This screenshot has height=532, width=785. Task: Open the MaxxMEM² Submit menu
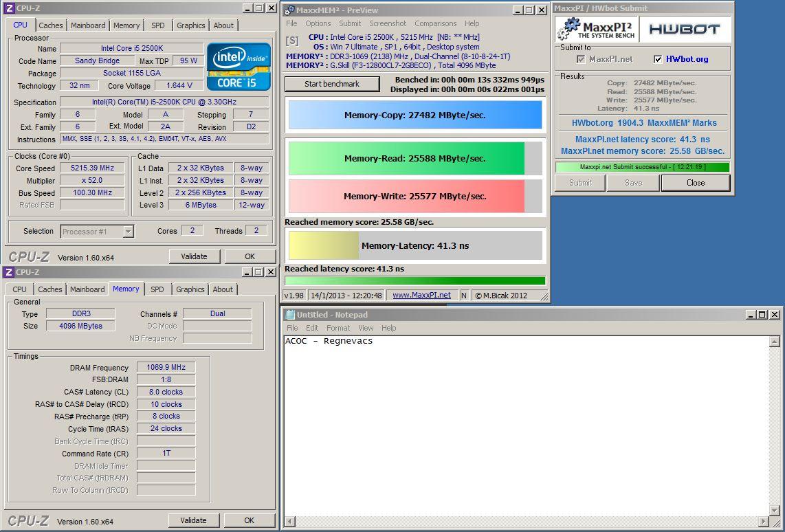tap(350, 23)
